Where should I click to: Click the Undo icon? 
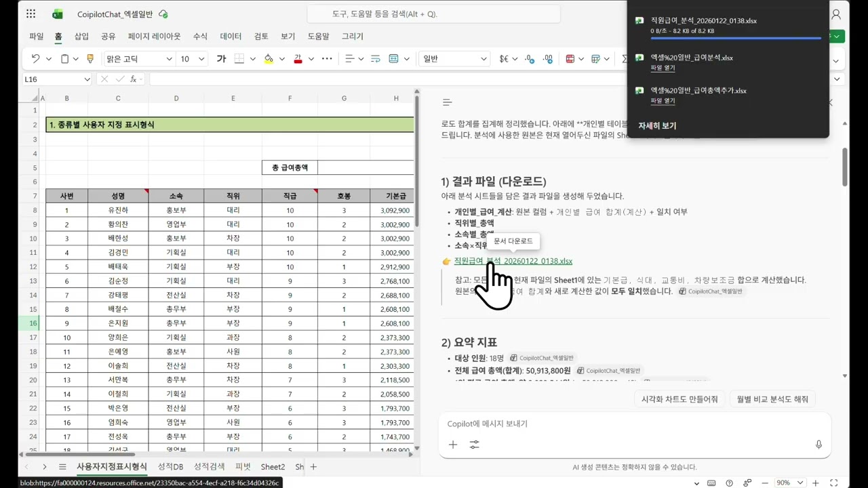[x=35, y=59]
